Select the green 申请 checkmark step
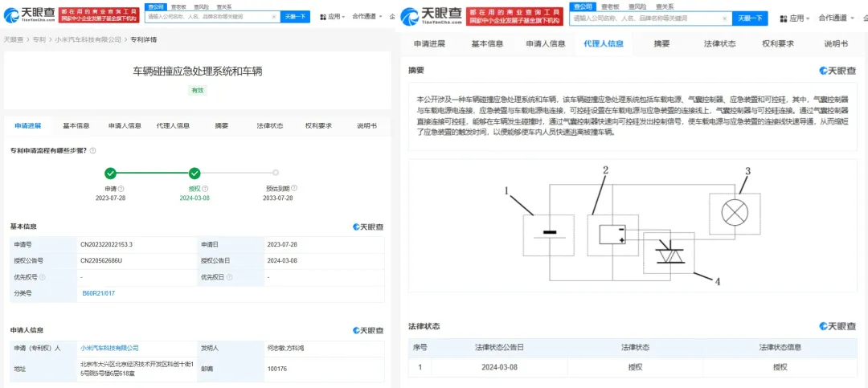Screen dimensions: 868x388 click(111, 174)
